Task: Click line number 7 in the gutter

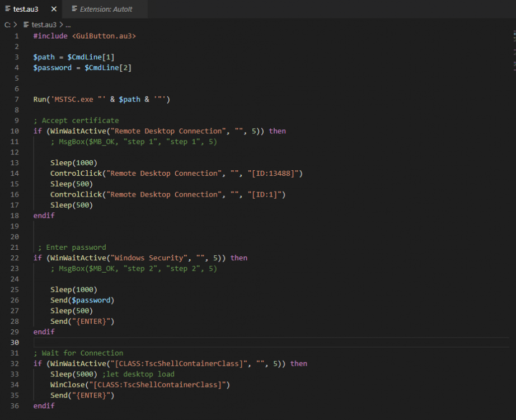Action: 16,99
